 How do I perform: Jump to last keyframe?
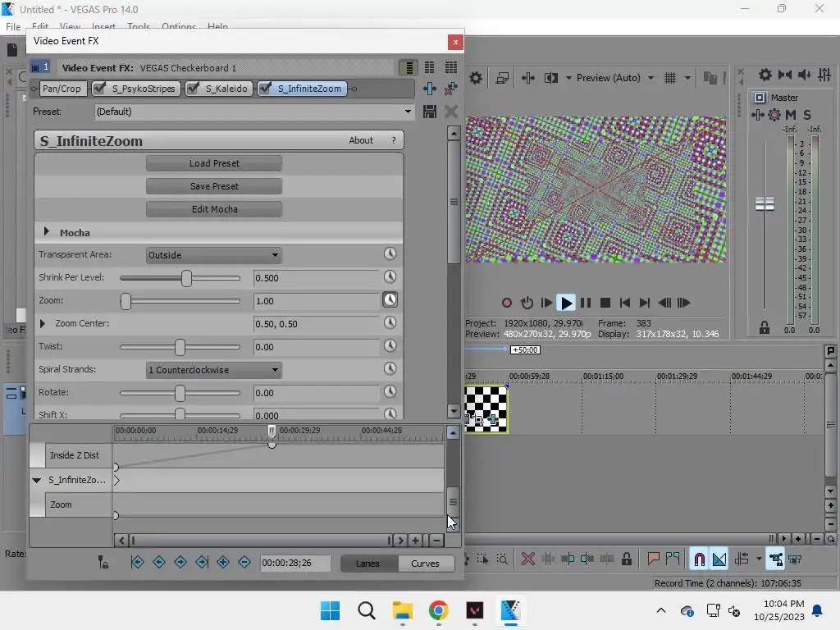202,562
